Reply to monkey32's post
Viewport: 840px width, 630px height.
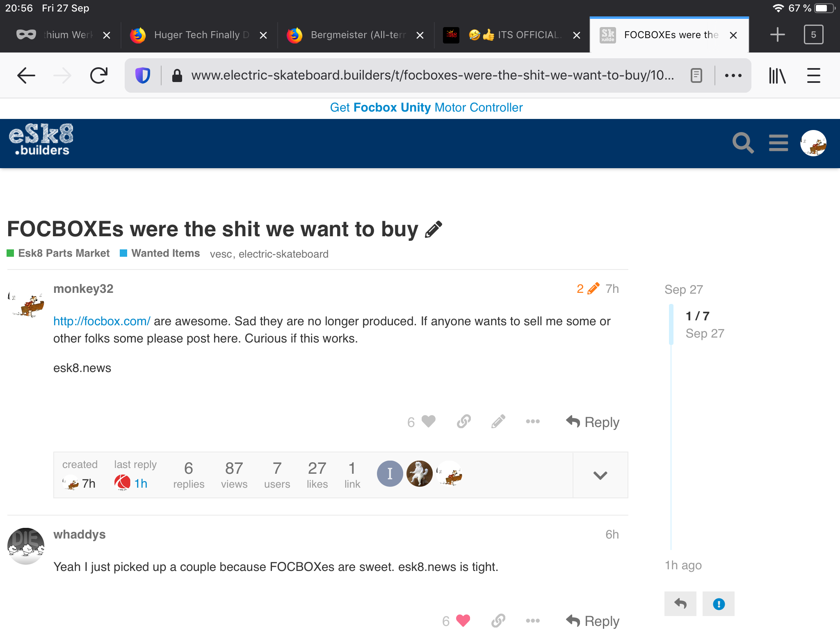(593, 422)
